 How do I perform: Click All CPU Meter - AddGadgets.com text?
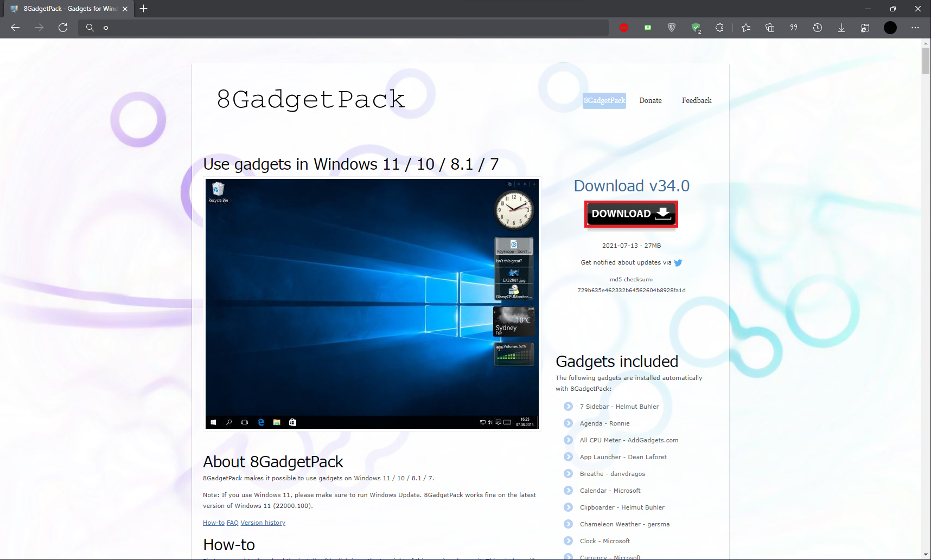coord(629,440)
